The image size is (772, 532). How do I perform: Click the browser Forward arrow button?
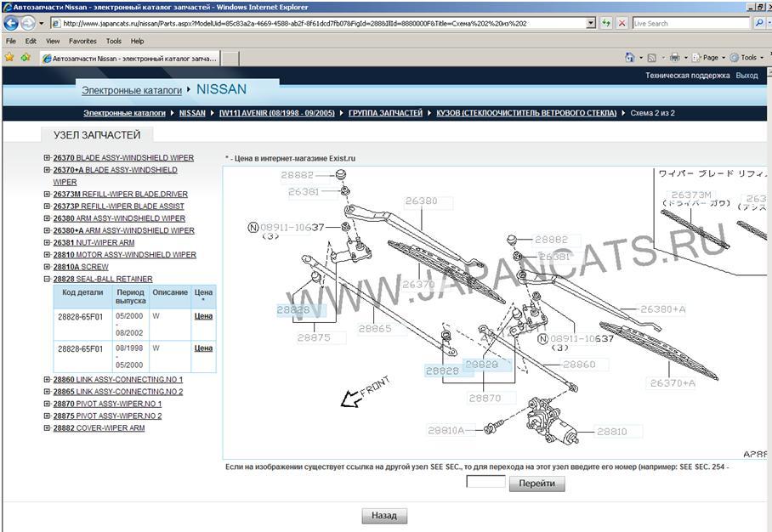(27, 23)
